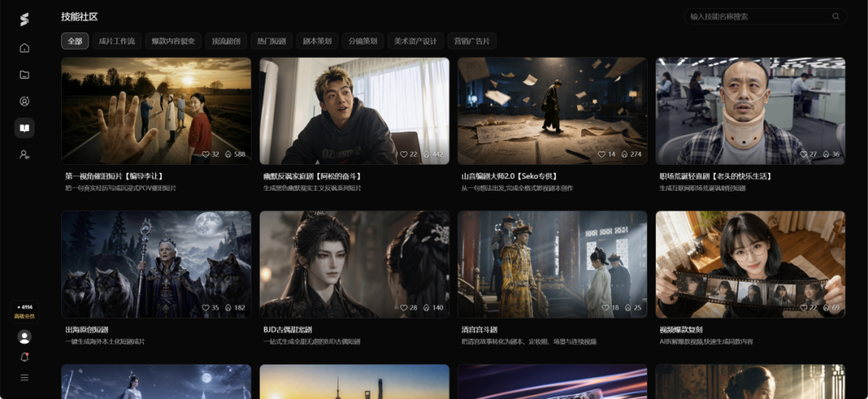Select the 分镜策划 filter tab
This screenshot has height=399, width=868.
click(x=362, y=41)
